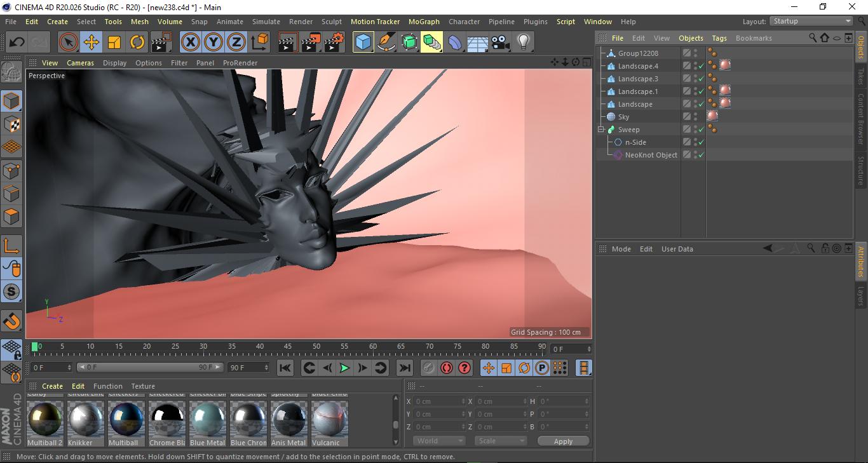Click the Undo arrow in the toolbar

click(17, 43)
